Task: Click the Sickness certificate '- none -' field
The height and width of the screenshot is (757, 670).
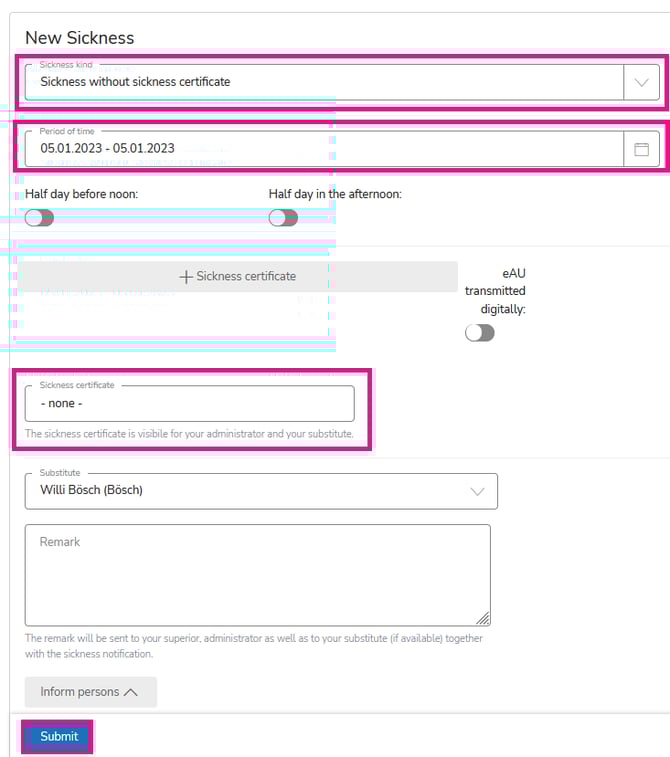Action: (189, 404)
